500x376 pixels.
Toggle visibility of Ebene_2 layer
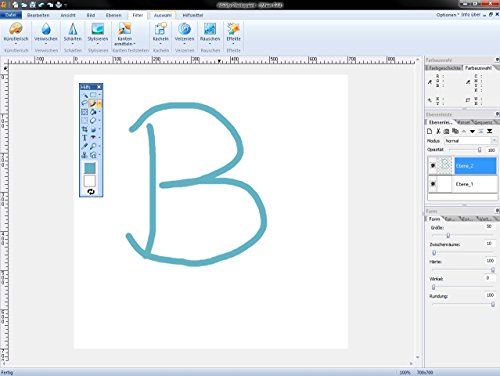(433, 166)
